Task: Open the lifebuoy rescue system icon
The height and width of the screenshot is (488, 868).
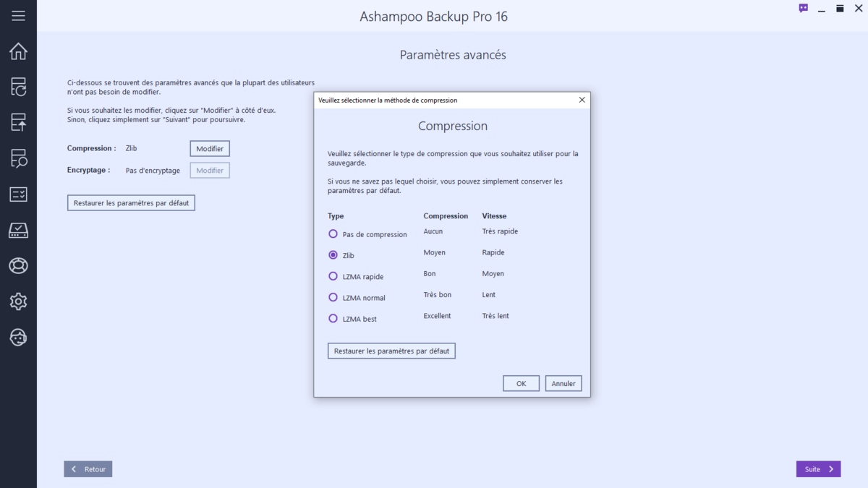Action: click(18, 265)
